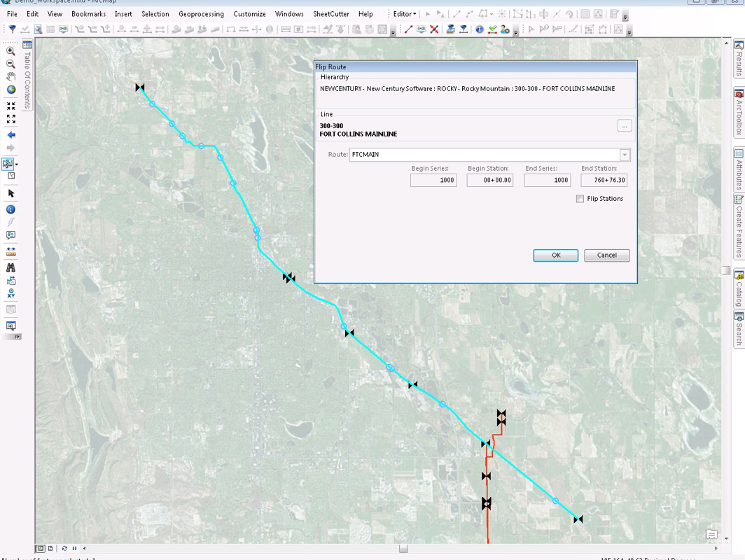
Task: Open the Insert menu
Action: [x=123, y=14]
